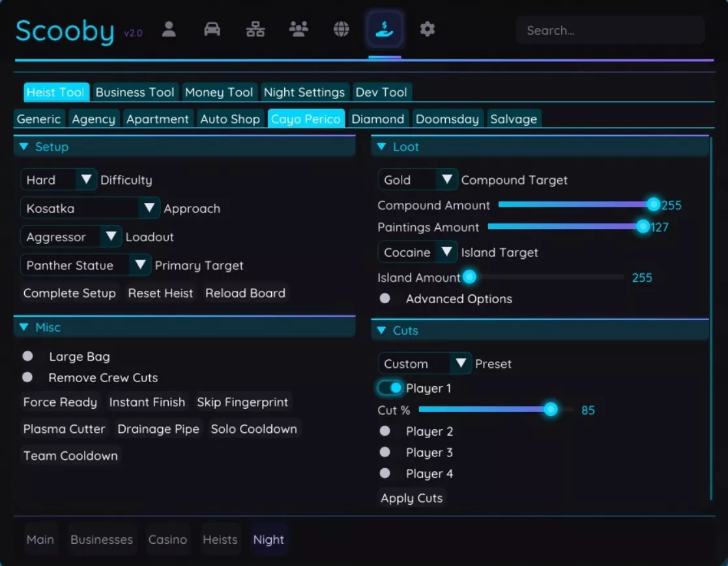Open the Night Settings tab

pos(304,92)
